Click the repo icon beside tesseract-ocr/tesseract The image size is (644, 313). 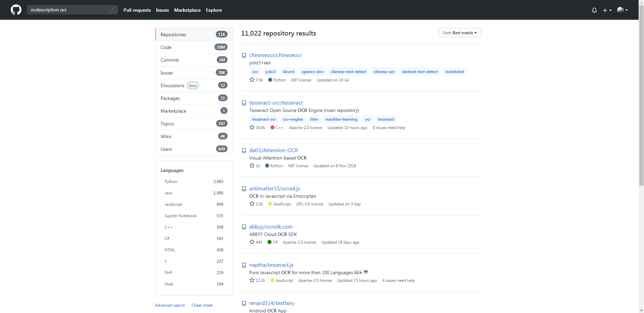244,103
